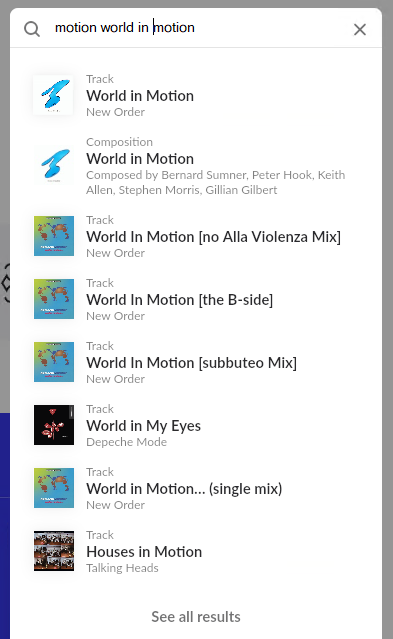Open the B-side track cover thumbnail
Screen dimensions: 393x639
54,299
